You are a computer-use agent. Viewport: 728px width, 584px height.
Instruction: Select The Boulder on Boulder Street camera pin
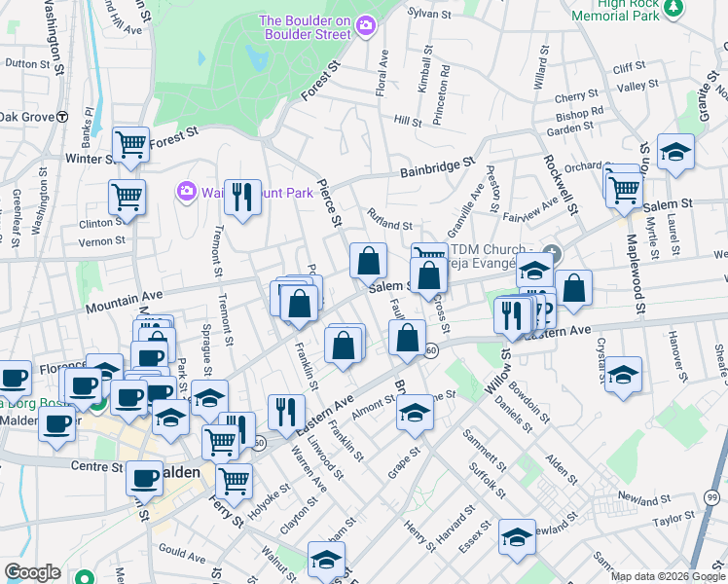click(x=366, y=26)
